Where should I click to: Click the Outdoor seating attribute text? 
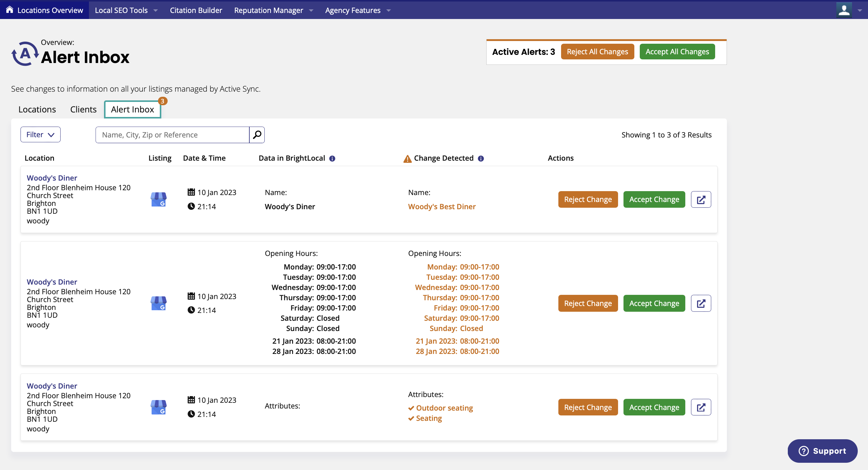pos(444,408)
